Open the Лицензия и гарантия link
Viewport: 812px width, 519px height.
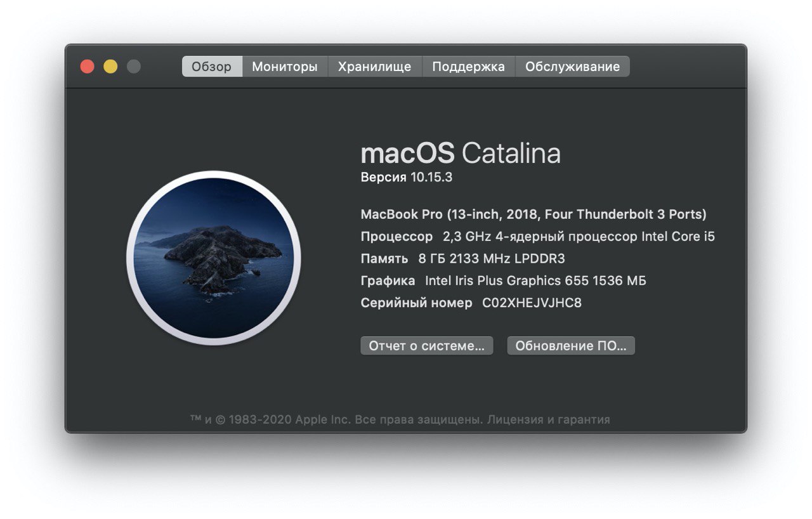point(549,419)
